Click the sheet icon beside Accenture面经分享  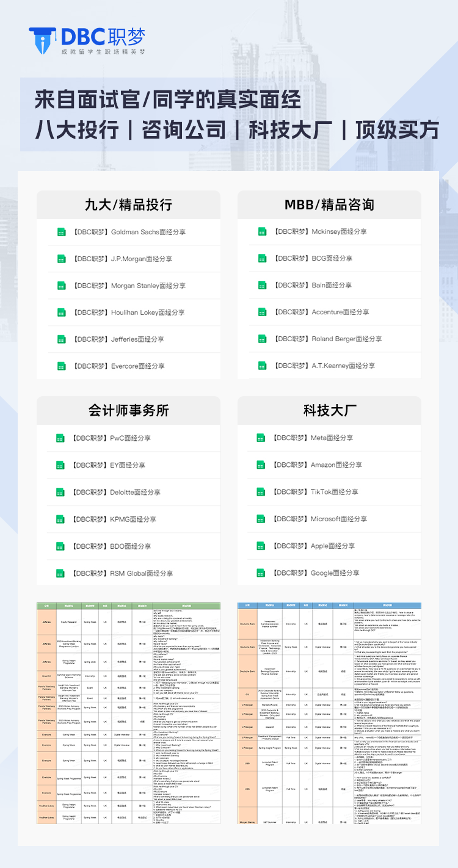[262, 313]
